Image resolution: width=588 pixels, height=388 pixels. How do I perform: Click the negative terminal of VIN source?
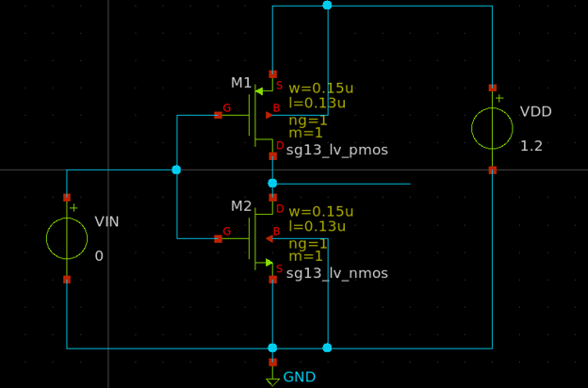[x=67, y=279]
